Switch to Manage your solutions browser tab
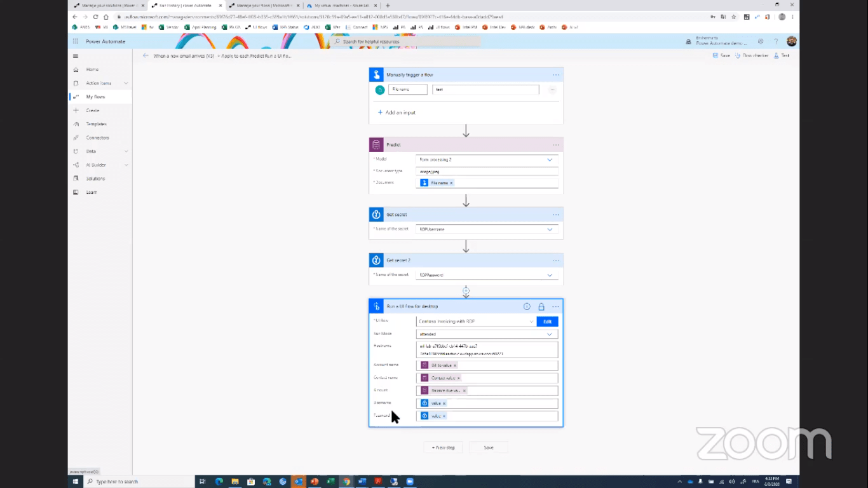Image resolution: width=868 pixels, height=488 pixels. (109, 5)
